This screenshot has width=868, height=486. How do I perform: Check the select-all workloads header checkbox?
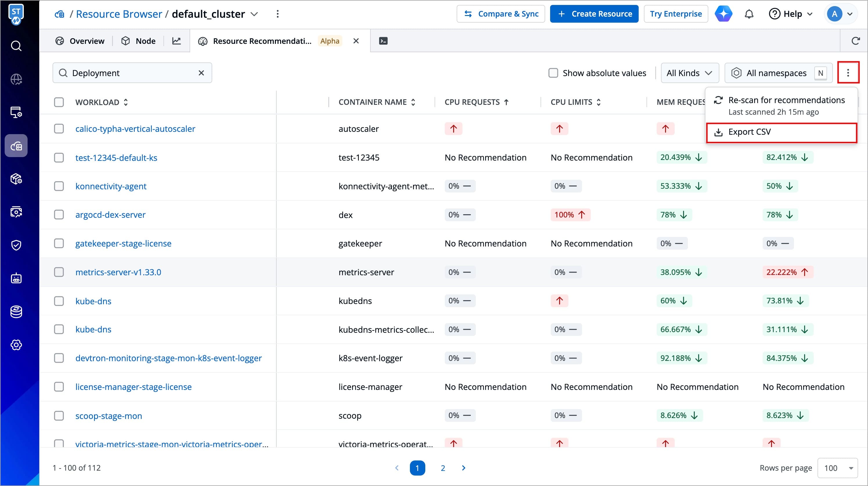pyautogui.click(x=59, y=102)
